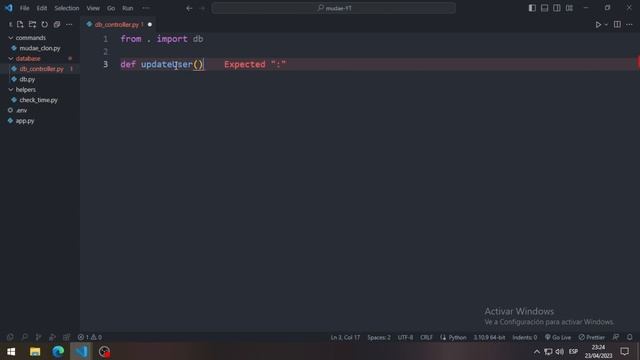The height and width of the screenshot is (360, 640).
Task: Run the Python file with play button
Action: tap(598, 24)
